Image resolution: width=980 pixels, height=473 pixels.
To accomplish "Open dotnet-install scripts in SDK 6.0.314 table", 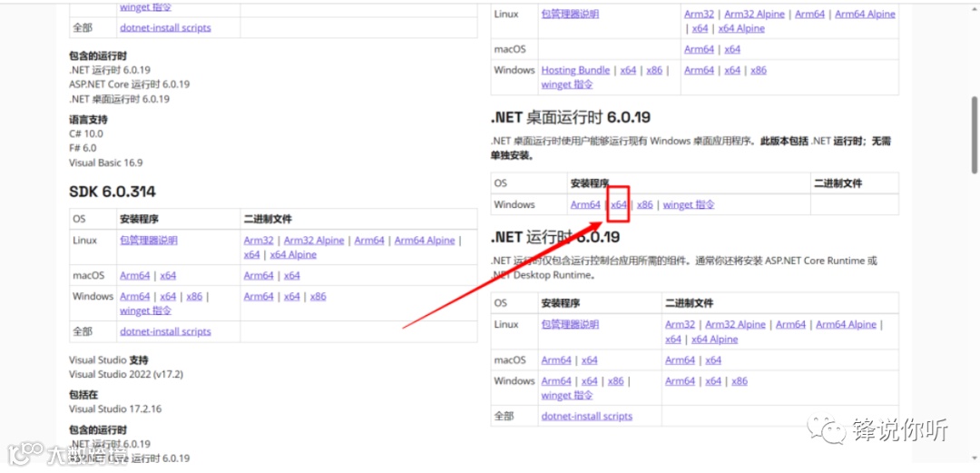I will coord(166,331).
